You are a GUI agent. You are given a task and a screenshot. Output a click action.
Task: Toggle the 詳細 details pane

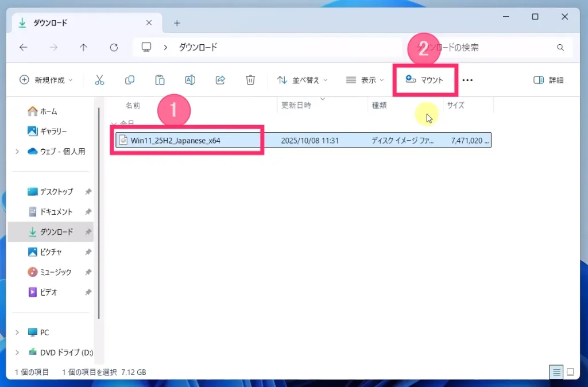pos(548,80)
